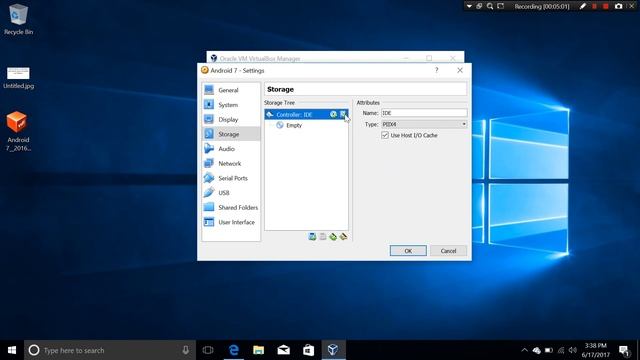Go to USB settings category
The image size is (640, 360).
coord(231,193)
